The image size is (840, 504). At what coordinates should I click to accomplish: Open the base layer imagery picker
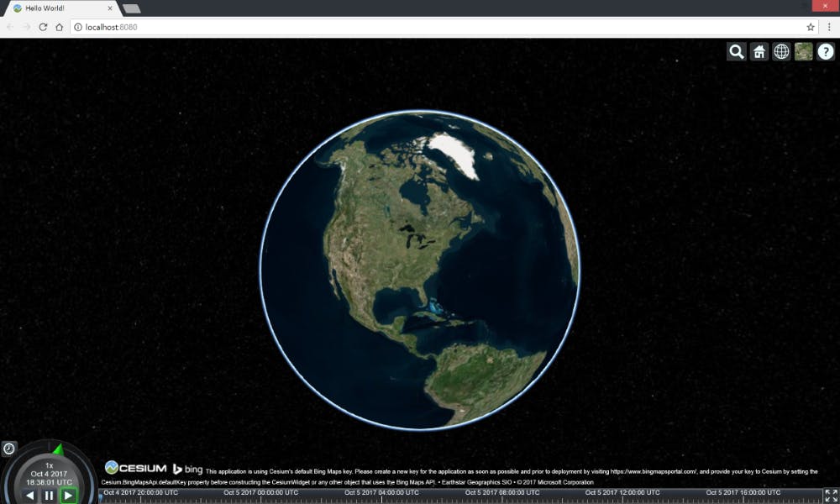point(802,51)
